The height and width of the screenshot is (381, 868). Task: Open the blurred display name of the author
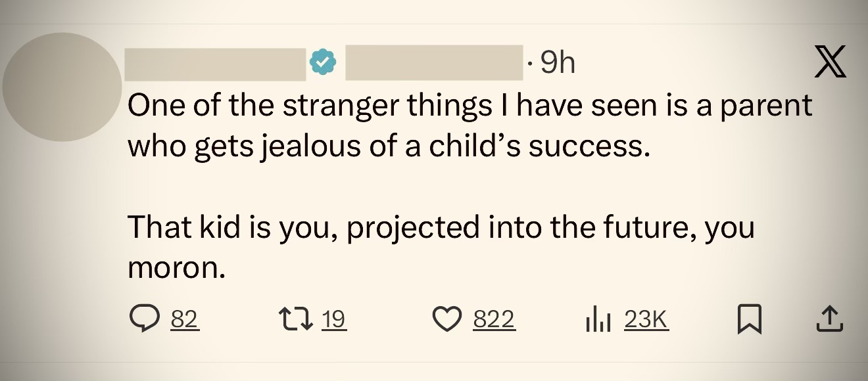(x=216, y=64)
